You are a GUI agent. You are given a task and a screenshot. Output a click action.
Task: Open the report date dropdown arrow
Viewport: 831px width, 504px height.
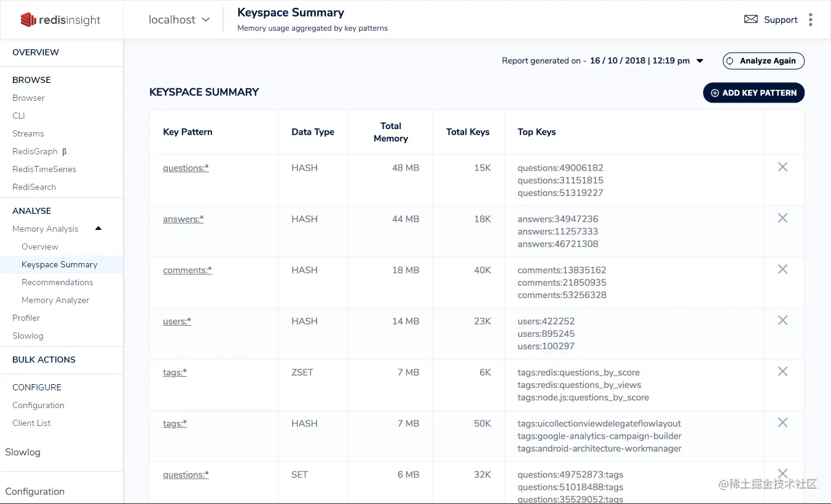(x=699, y=61)
